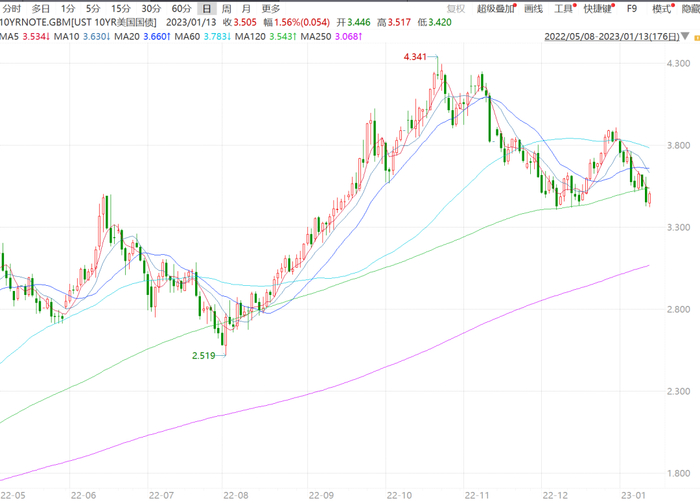The height and width of the screenshot is (503, 700).
Task: Click the closing price 3.505
Action: pyautogui.click(x=245, y=22)
